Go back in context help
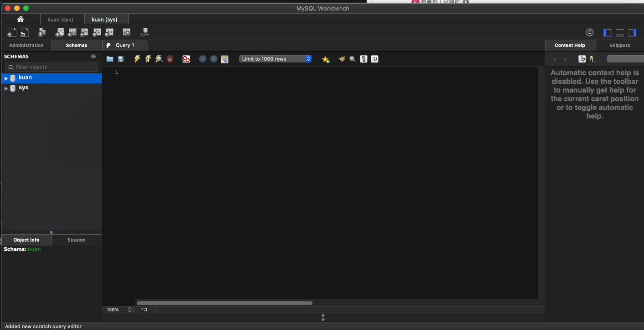This screenshot has height=330, width=644. pyautogui.click(x=555, y=59)
